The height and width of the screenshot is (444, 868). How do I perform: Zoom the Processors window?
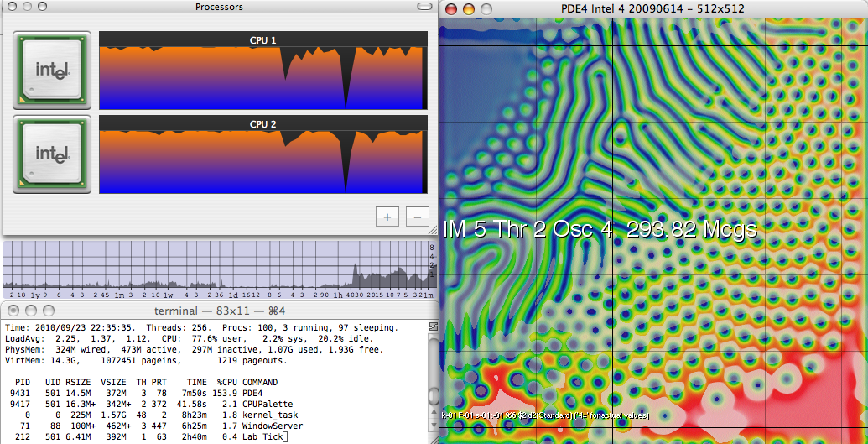42,7
